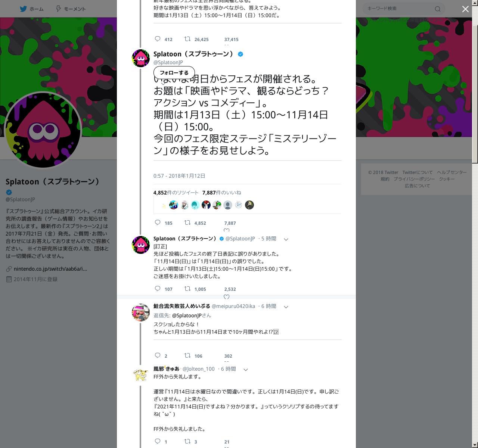
Task: Open the 4,852件のリツイート list
Action: [x=176, y=193]
